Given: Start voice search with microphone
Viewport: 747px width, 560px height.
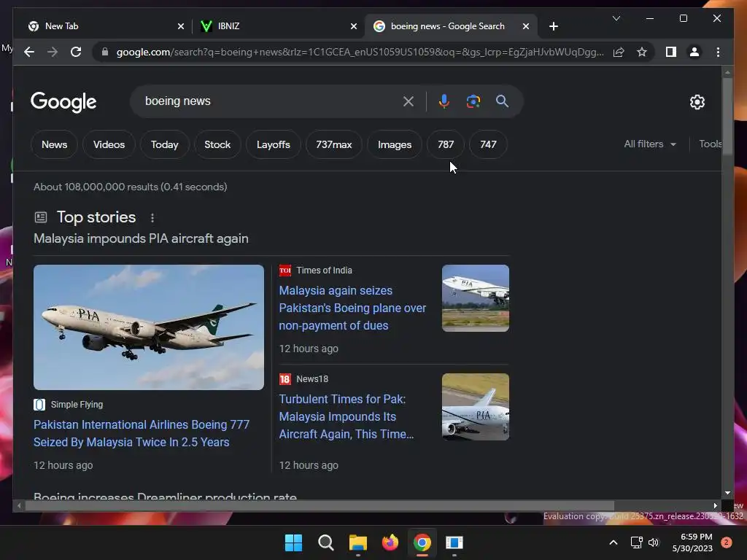Looking at the screenshot, I should (444, 101).
